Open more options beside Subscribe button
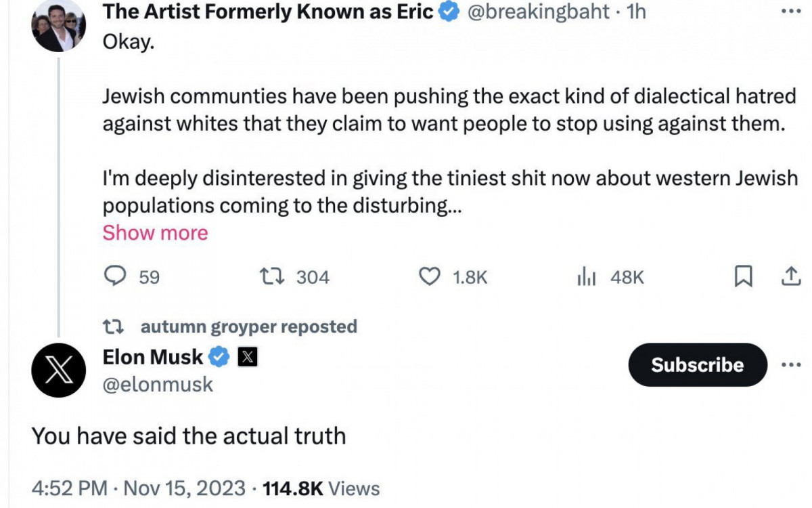The width and height of the screenshot is (812, 508). point(791,364)
